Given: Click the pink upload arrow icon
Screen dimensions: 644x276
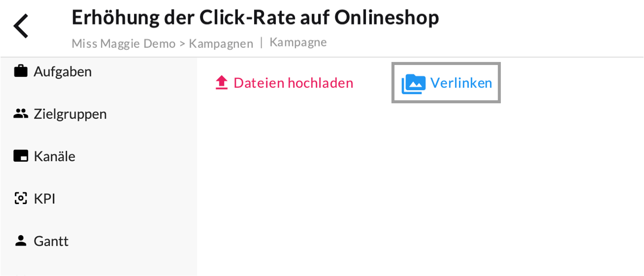Looking at the screenshot, I should tap(222, 83).
